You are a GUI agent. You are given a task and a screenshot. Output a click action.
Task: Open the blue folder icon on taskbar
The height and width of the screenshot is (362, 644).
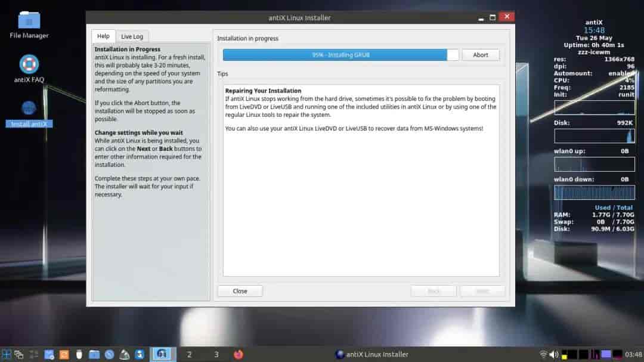point(94,354)
